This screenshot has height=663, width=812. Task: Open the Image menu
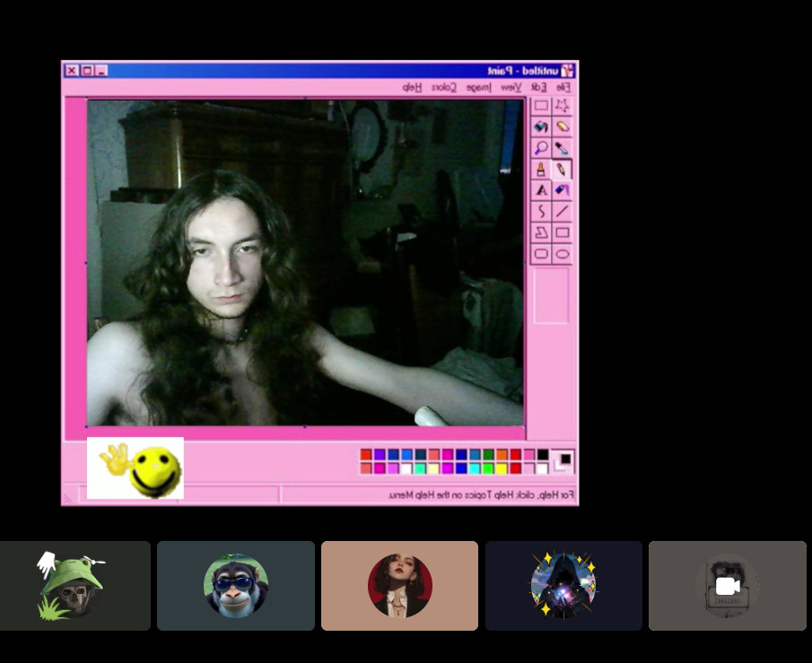pos(478,87)
